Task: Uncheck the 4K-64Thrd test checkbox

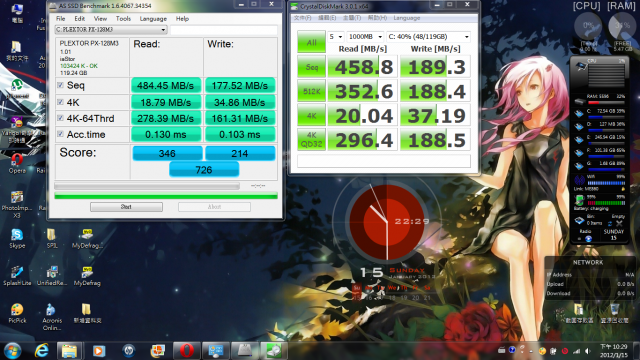Action: click(x=60, y=118)
